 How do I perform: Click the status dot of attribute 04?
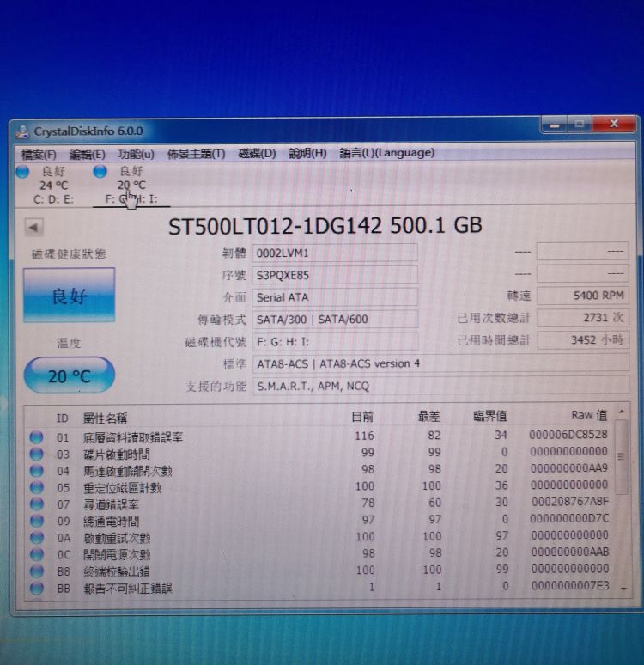click(36, 471)
